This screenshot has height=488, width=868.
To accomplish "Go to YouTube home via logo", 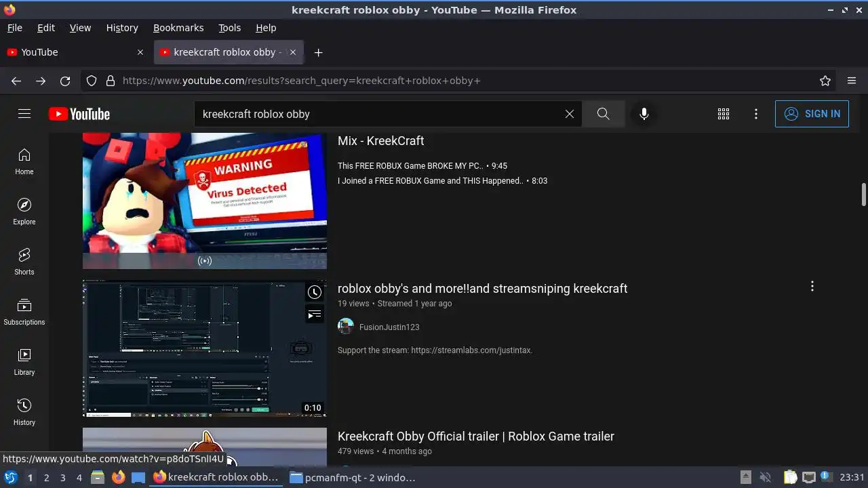I will pyautogui.click(x=79, y=114).
